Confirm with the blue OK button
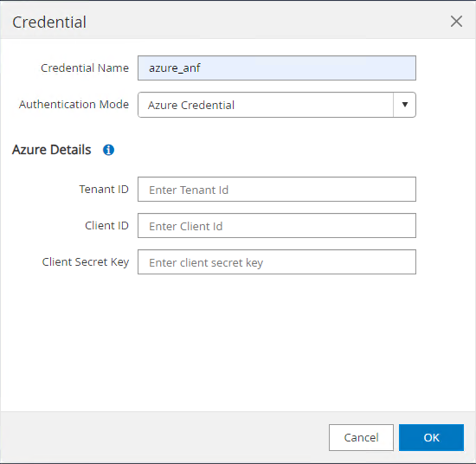The image size is (476, 464). pyautogui.click(x=431, y=437)
